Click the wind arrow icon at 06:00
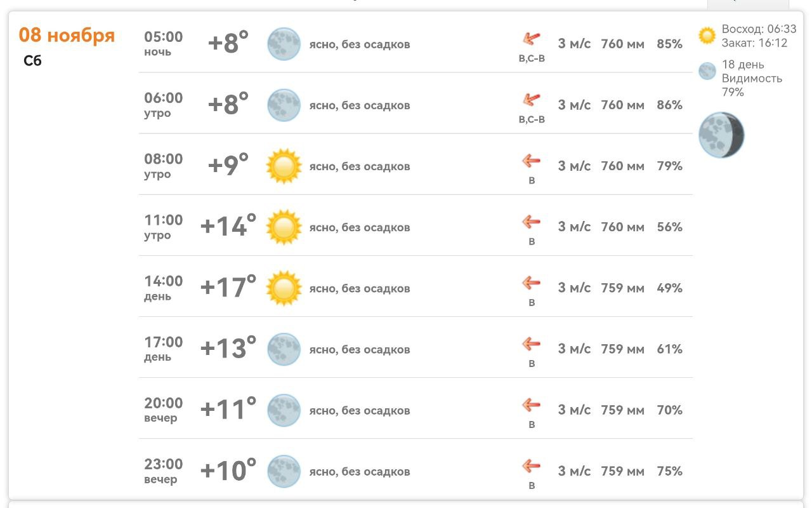Viewport: 812px width, 508px height. coord(531,100)
